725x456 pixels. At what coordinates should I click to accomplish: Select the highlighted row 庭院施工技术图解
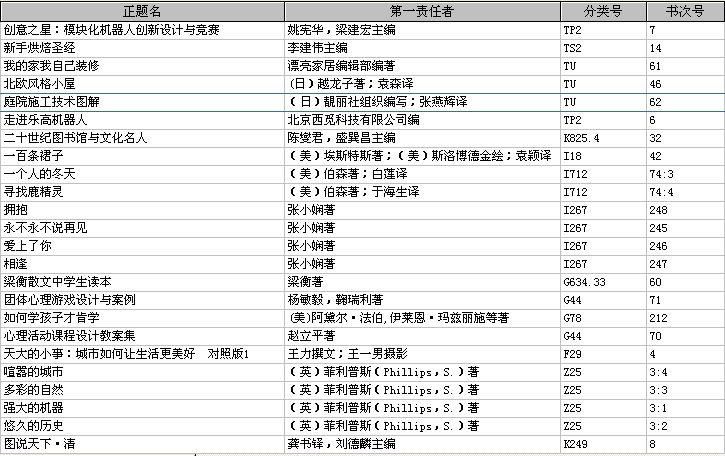click(362, 102)
